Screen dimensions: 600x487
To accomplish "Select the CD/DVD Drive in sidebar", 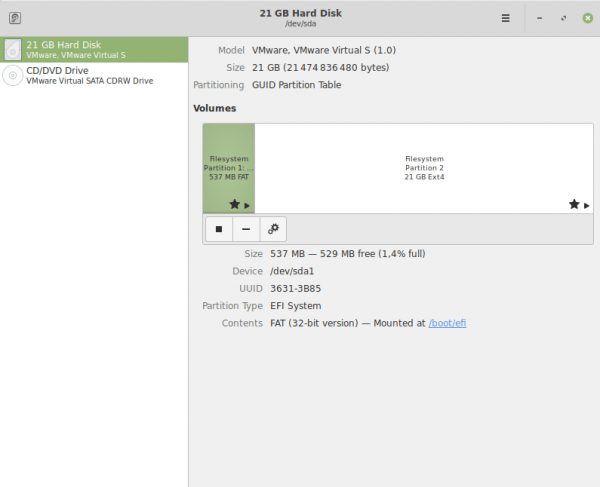I will pyautogui.click(x=94, y=75).
